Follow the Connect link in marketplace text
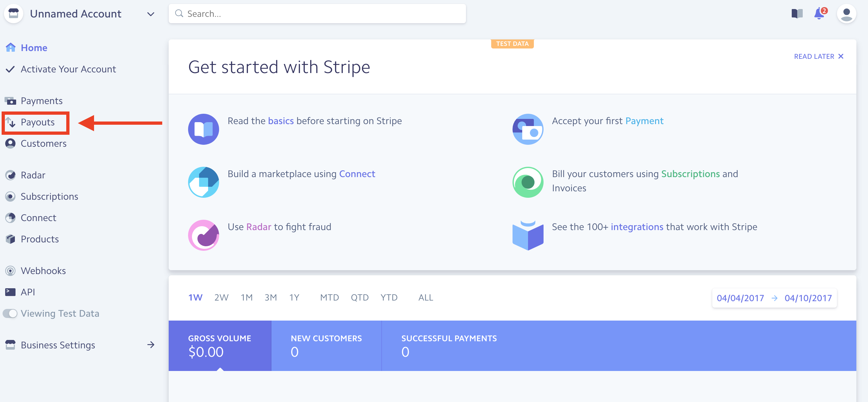Viewport: 868px width, 402px height. tap(357, 174)
